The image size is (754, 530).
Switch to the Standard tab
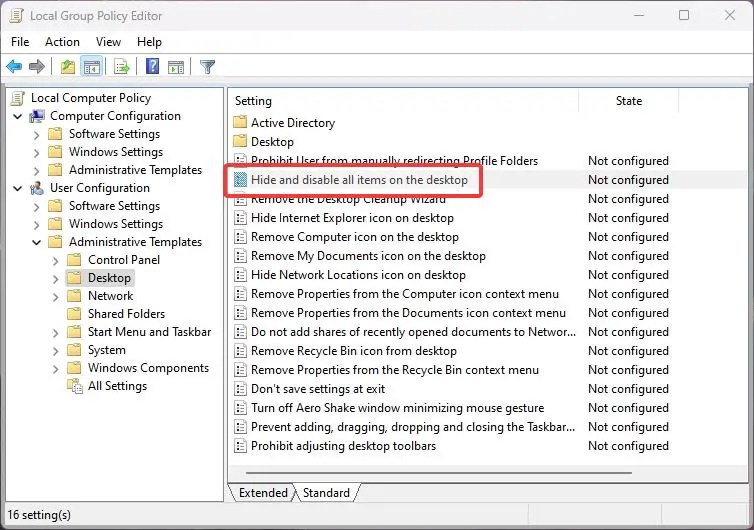tap(326, 493)
